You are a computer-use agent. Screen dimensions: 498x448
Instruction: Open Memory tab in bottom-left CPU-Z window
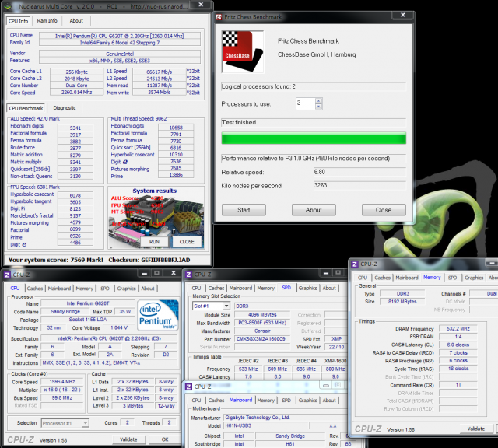85,289
